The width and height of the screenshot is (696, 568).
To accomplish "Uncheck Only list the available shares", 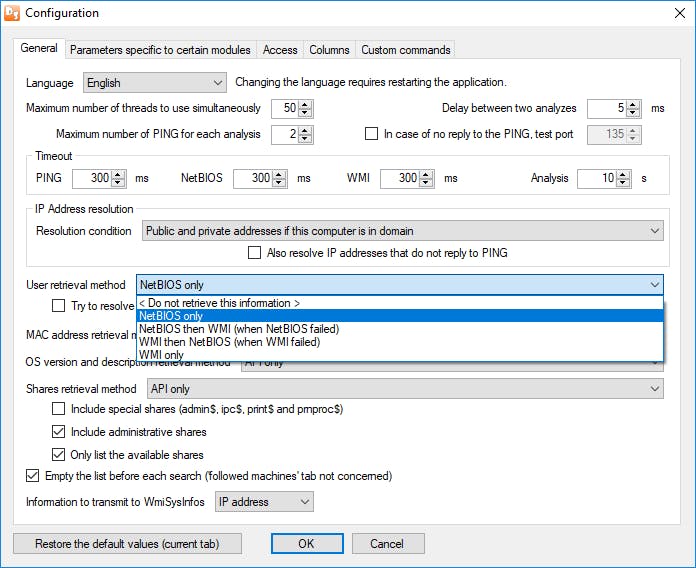I will 59,454.
